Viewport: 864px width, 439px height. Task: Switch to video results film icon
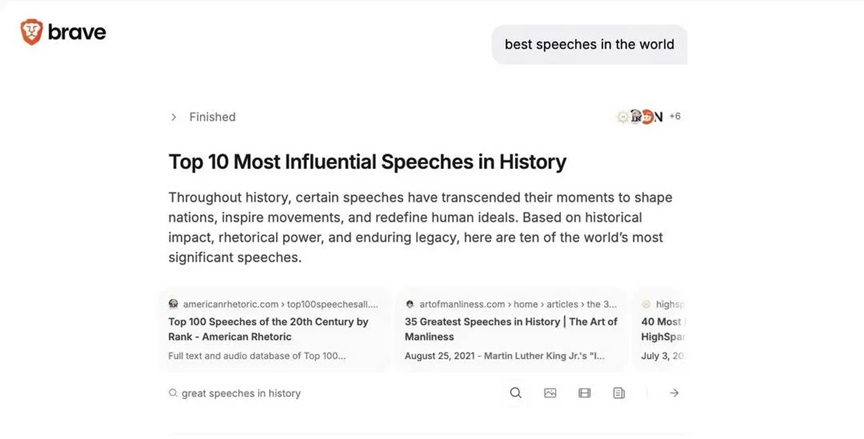click(585, 393)
